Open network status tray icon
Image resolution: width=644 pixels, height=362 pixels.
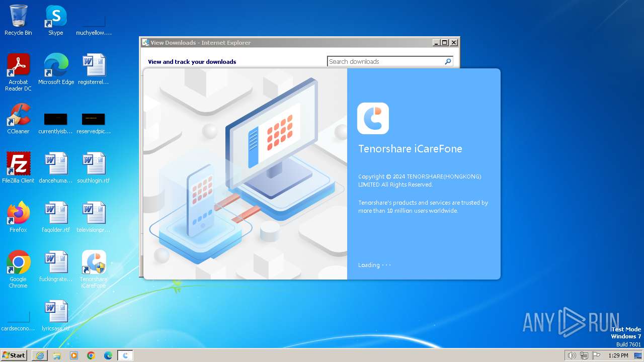tap(584, 355)
